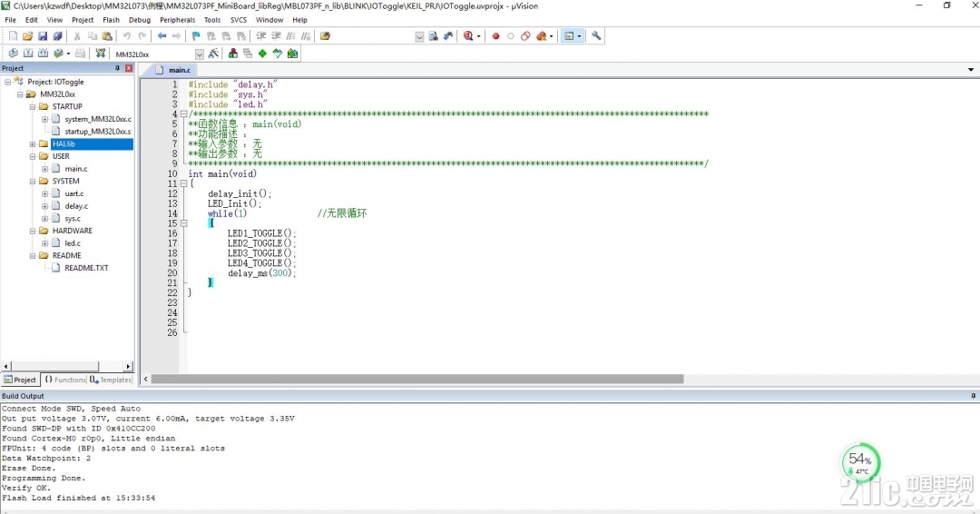Open the Peripherals menu
This screenshot has height=514, width=980.
point(178,20)
